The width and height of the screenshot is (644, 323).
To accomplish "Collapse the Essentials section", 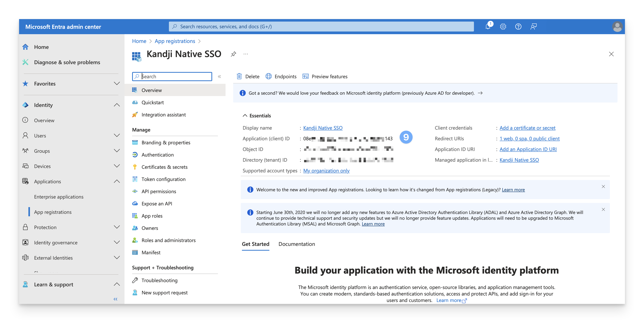I will [x=245, y=115].
